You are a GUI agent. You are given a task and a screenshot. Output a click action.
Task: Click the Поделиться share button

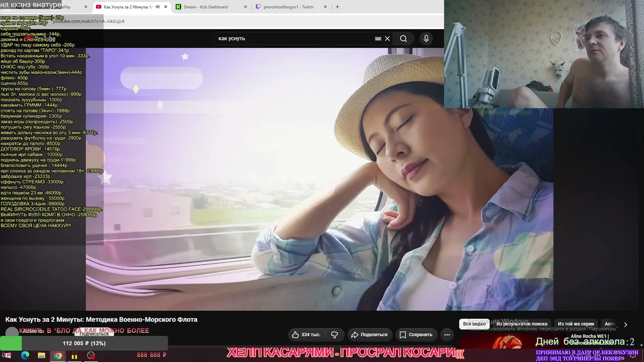(x=369, y=335)
